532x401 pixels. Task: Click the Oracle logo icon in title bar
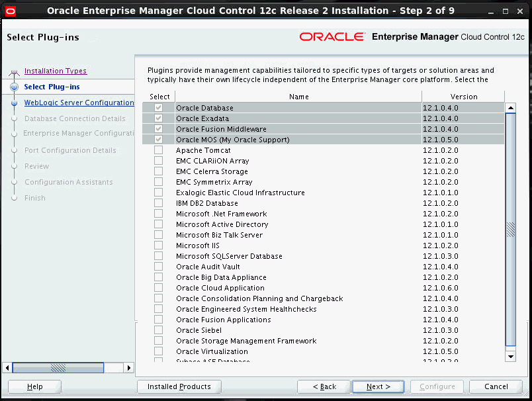pyautogui.click(x=11, y=11)
